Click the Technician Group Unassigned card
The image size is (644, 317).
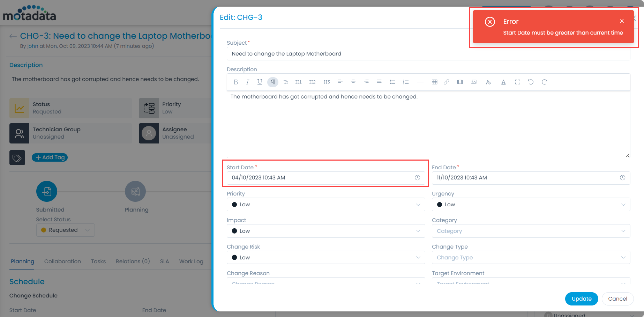71,133
